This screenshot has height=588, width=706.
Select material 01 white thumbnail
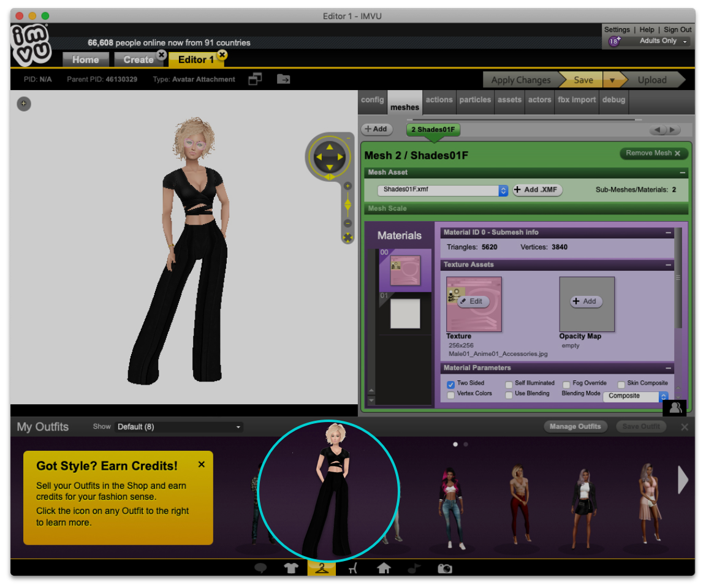pos(404,314)
